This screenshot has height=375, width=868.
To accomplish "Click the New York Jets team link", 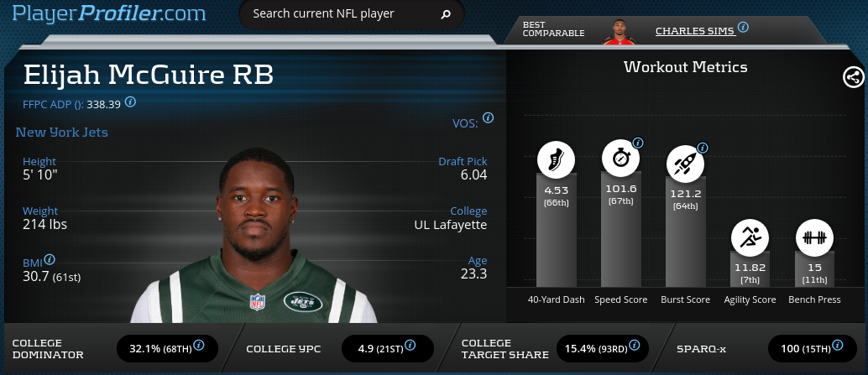I will pos(61,133).
